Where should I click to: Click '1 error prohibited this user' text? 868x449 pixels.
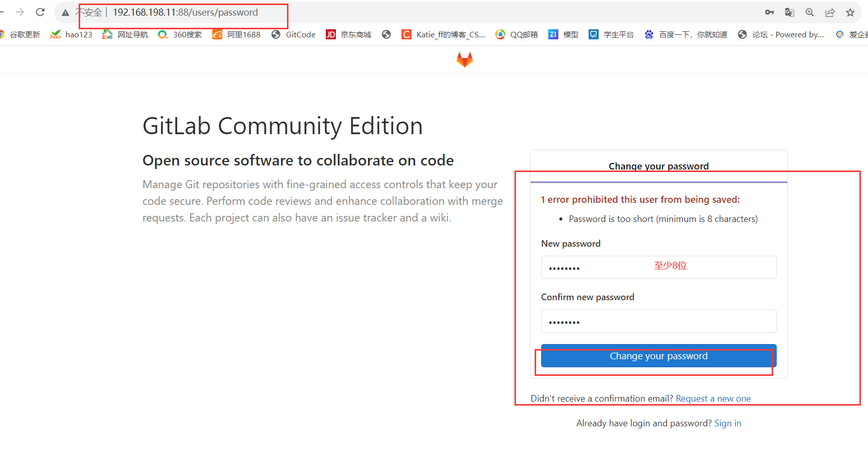(641, 200)
